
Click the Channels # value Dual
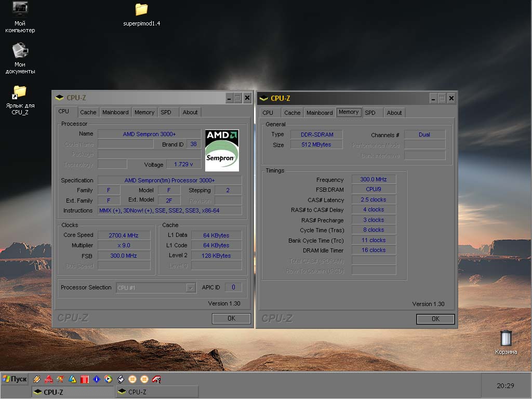click(x=424, y=135)
